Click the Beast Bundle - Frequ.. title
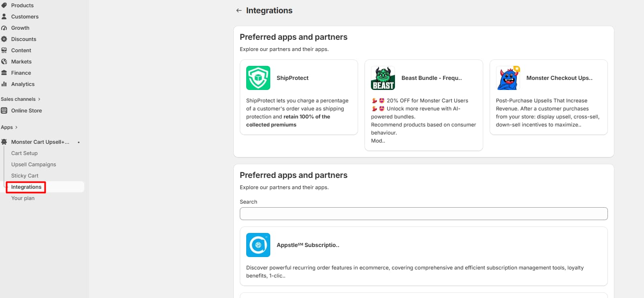The height and width of the screenshot is (298, 644). click(431, 78)
